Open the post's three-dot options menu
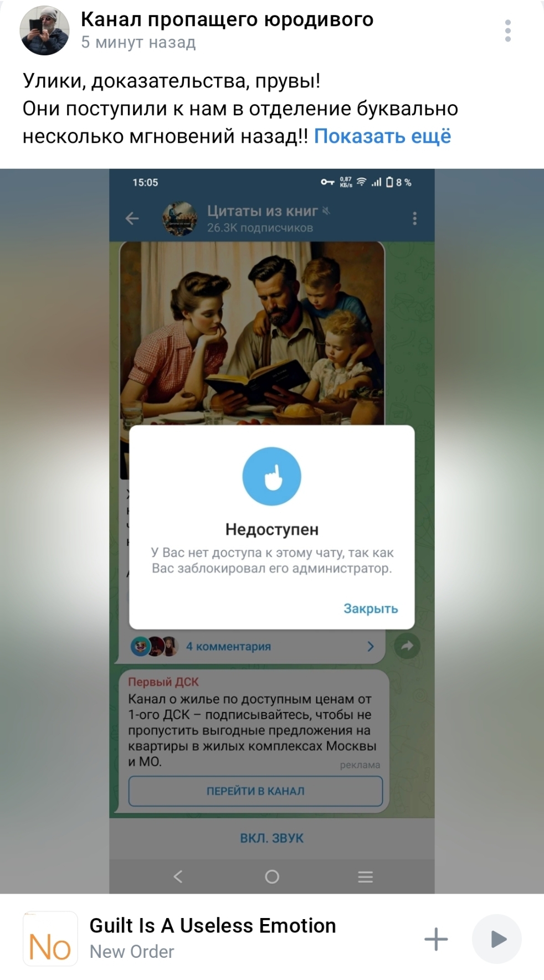This screenshot has width=544, height=980. click(507, 30)
